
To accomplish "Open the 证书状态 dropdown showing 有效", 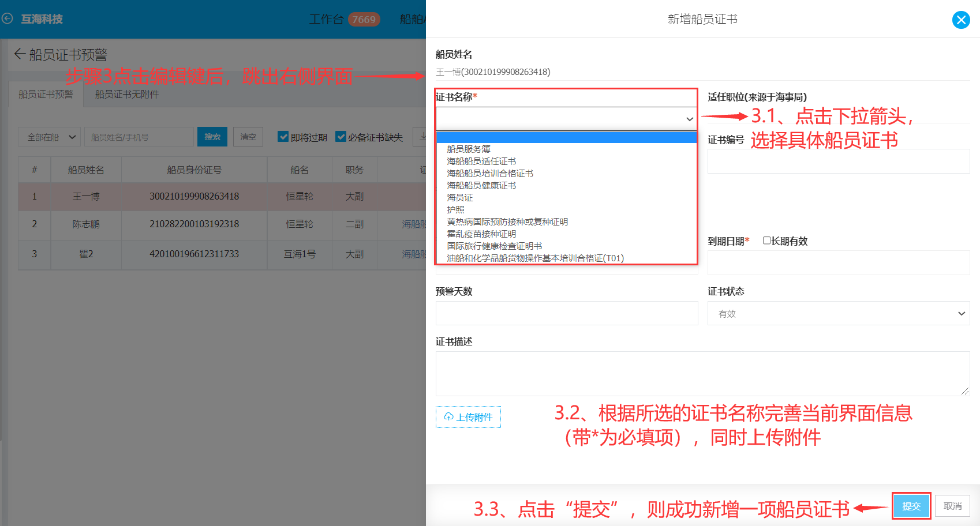I will 839,313.
